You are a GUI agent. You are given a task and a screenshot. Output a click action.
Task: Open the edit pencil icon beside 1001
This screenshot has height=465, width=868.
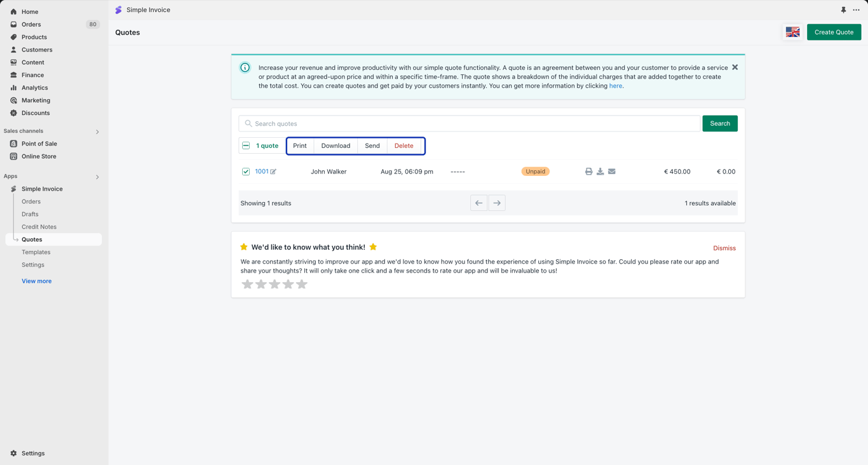coord(273,172)
